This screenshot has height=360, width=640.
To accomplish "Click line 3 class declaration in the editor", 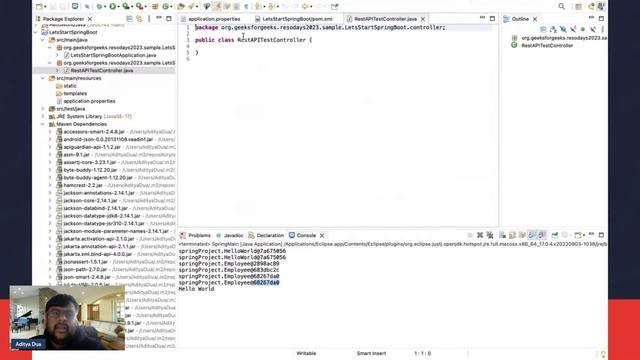I will point(253,40).
